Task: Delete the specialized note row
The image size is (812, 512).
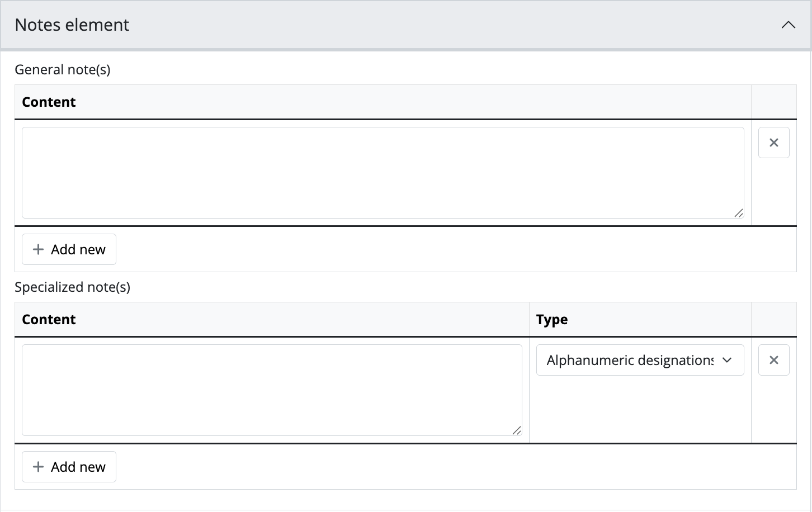Action: tap(773, 360)
